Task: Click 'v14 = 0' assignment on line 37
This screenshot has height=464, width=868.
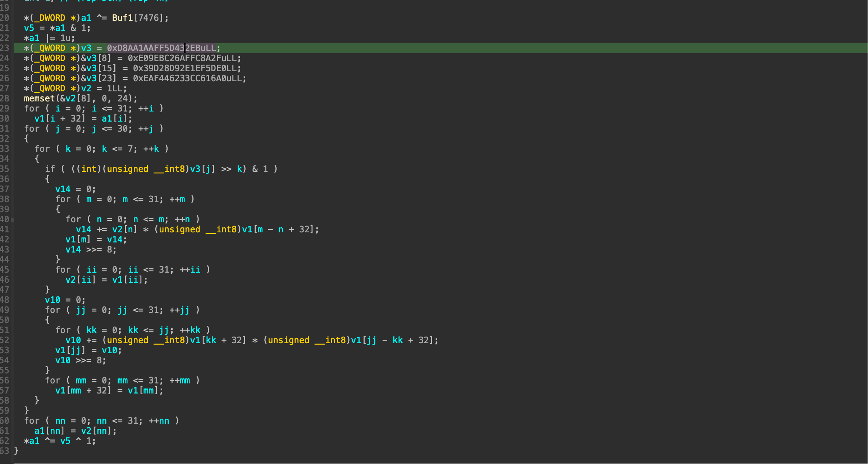Action: point(75,189)
